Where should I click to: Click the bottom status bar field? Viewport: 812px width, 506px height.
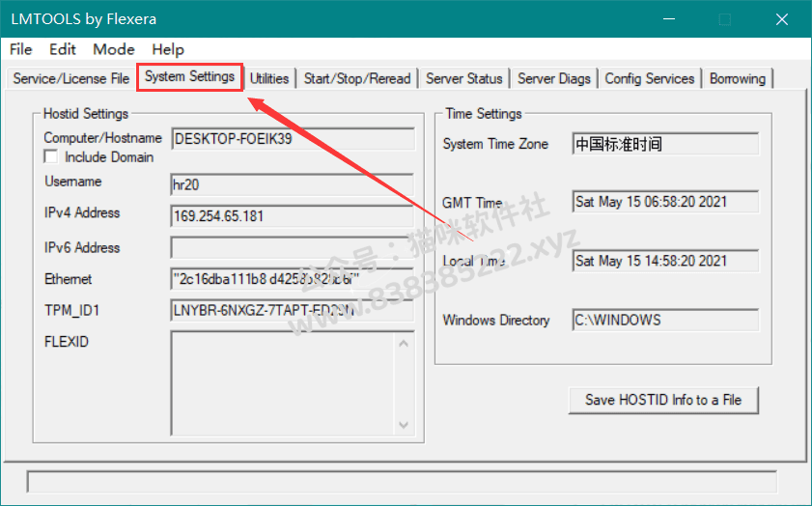(402, 482)
